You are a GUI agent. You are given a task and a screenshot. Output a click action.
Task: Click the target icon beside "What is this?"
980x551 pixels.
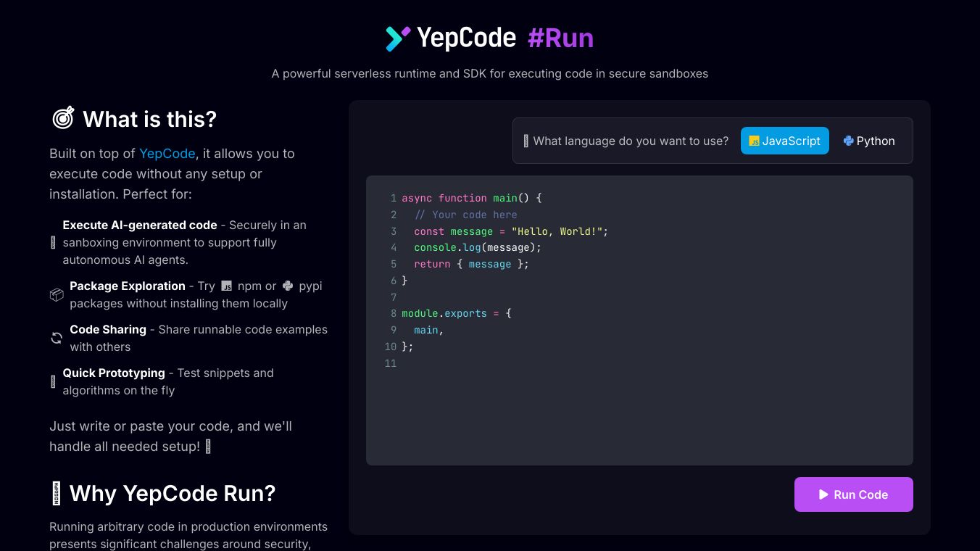63,118
